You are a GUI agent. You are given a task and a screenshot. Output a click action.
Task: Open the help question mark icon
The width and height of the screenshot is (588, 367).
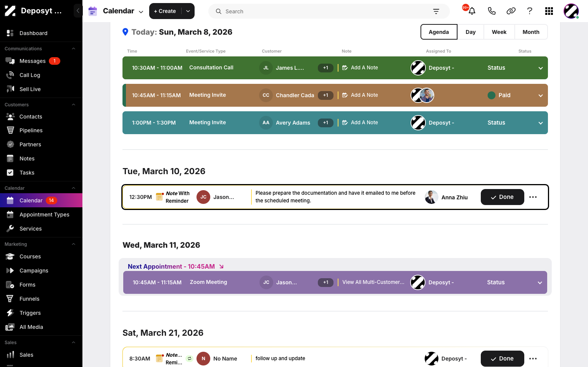530,11
